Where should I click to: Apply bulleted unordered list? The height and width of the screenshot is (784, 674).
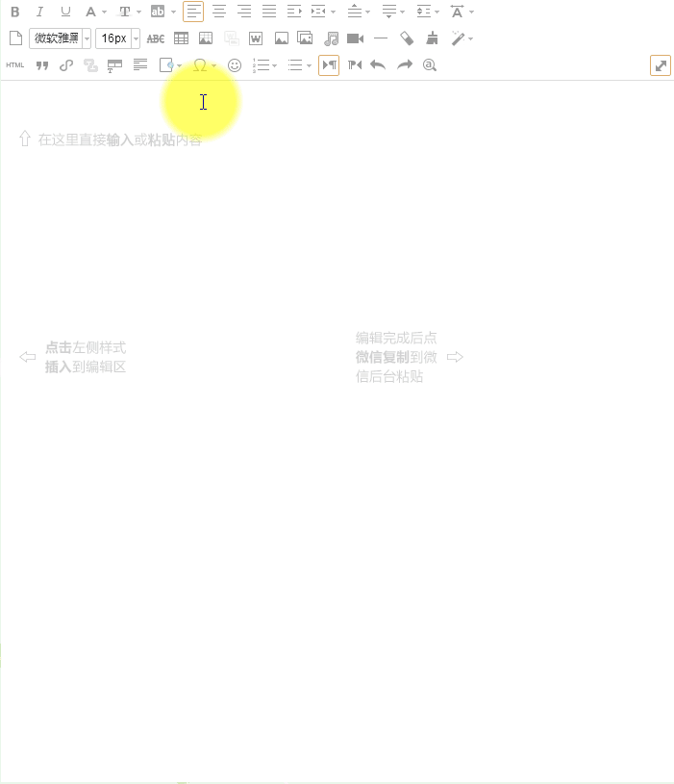[295, 65]
